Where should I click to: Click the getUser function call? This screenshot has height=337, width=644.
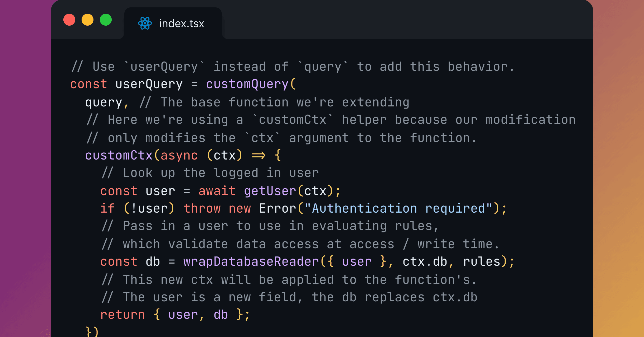click(270, 191)
